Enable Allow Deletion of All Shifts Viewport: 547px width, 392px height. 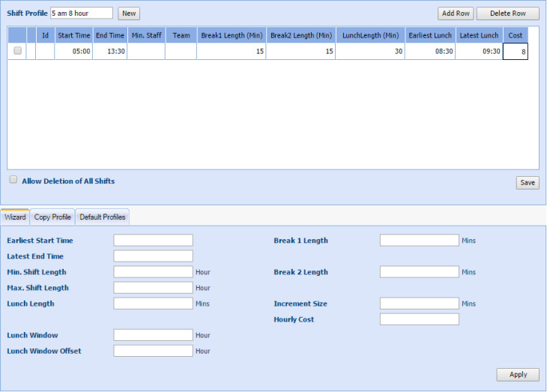[13, 181]
